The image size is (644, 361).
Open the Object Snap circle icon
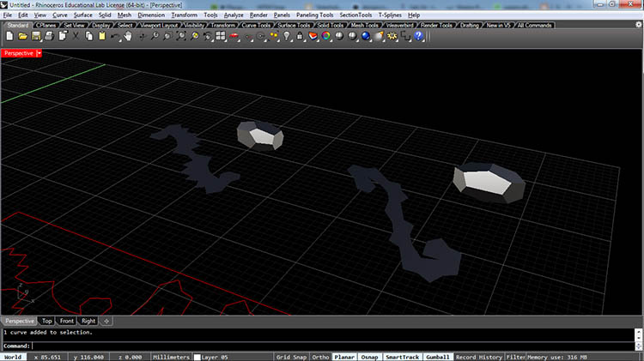(x=260, y=36)
